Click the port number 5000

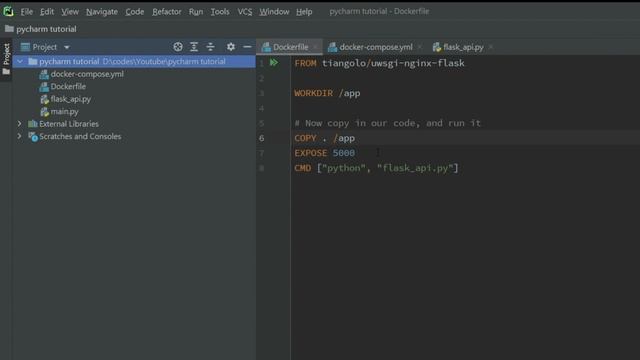point(344,153)
